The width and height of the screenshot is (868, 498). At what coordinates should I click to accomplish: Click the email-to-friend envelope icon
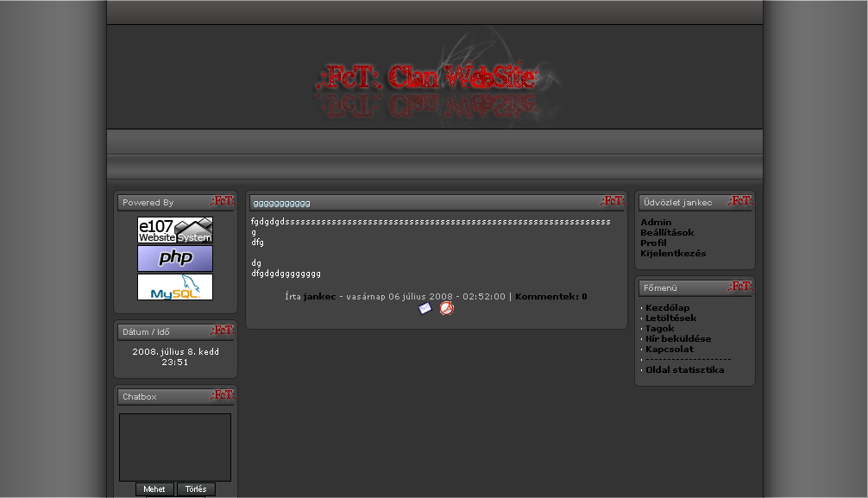click(x=425, y=308)
